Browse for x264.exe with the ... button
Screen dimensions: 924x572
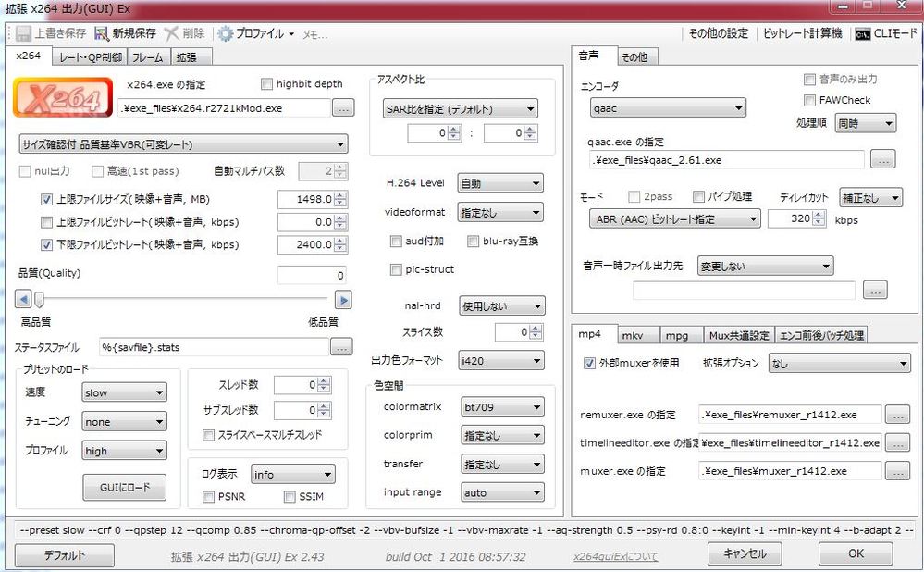343,108
